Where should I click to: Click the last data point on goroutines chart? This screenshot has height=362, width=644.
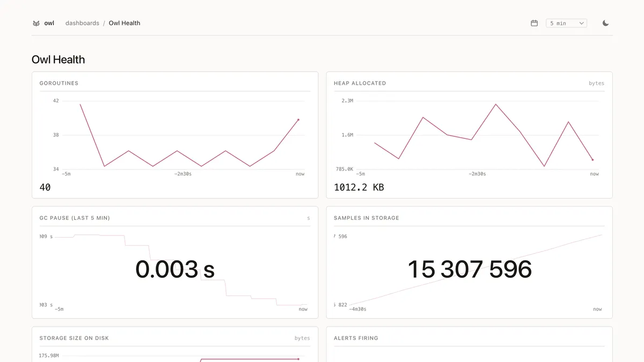click(298, 120)
